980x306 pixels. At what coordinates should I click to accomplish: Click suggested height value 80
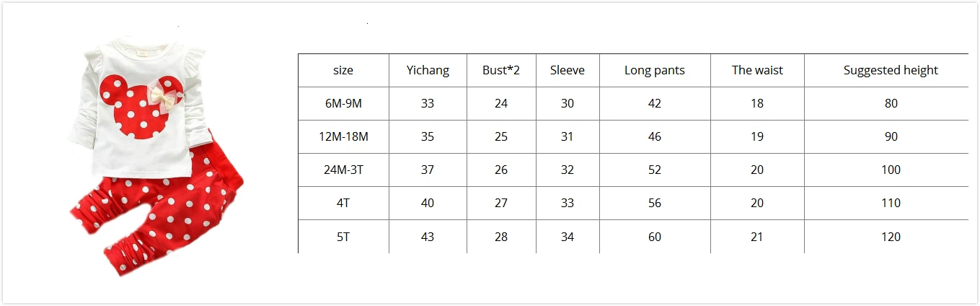891,103
